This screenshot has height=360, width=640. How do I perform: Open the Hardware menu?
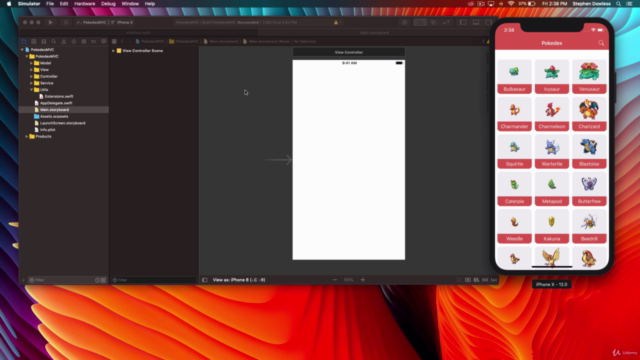pyautogui.click(x=84, y=4)
